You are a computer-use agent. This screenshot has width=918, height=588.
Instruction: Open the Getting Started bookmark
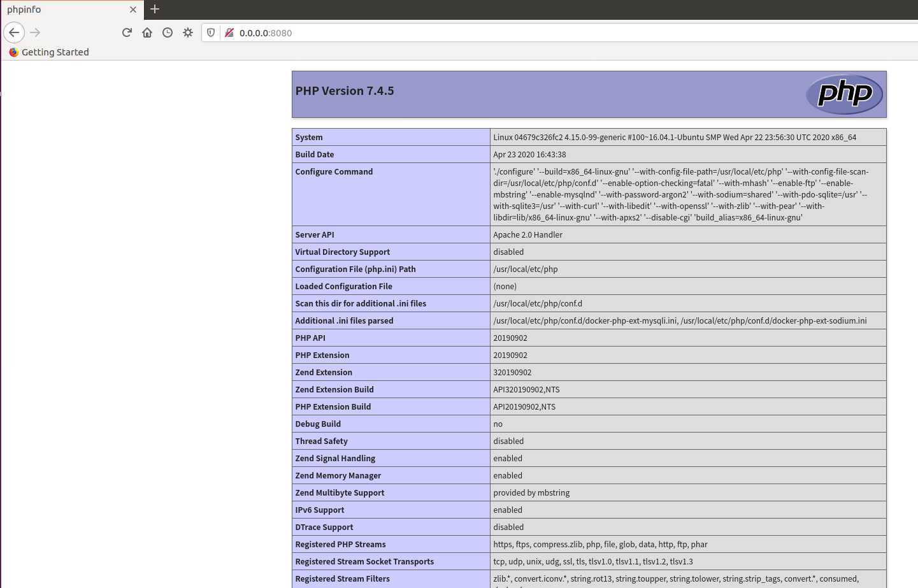(x=49, y=52)
